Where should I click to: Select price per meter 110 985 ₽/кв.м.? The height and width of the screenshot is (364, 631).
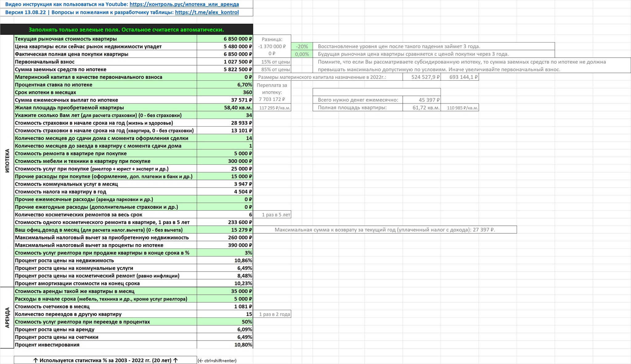(460, 108)
